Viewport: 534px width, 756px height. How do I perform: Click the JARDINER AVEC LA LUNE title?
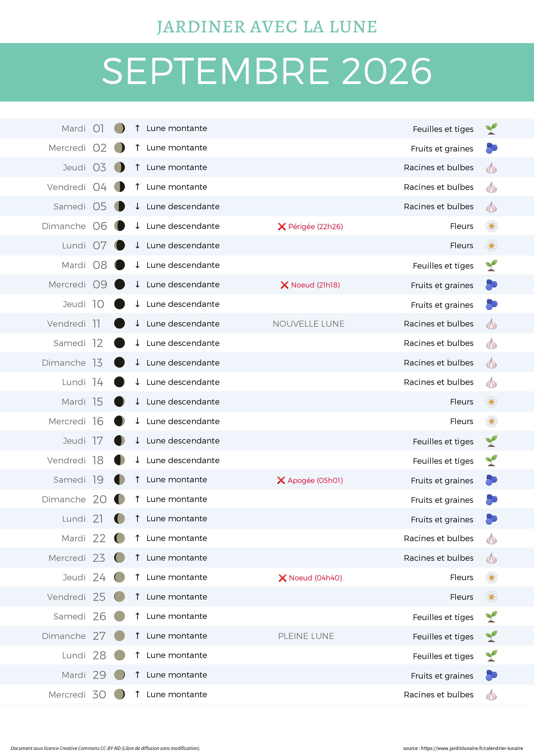(267, 27)
